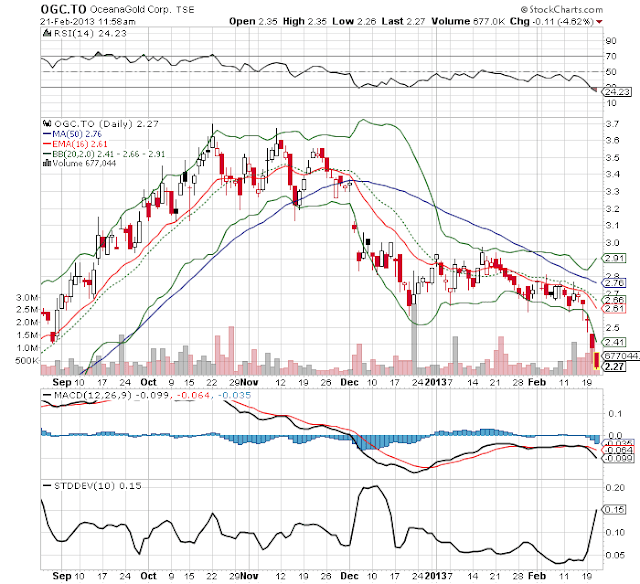Click the black STDDEV legend line marker
Viewport: 640px width, 584px height.
47,486
